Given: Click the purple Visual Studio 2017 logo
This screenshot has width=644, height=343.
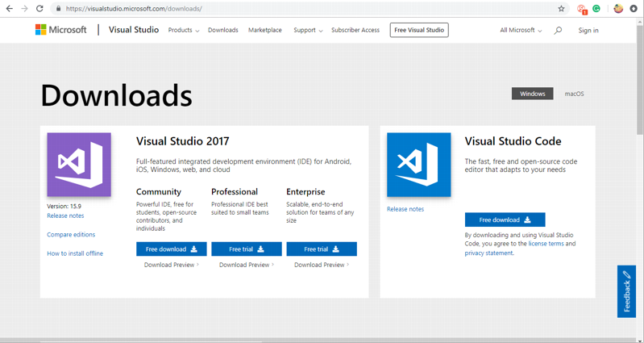Looking at the screenshot, I should [79, 165].
